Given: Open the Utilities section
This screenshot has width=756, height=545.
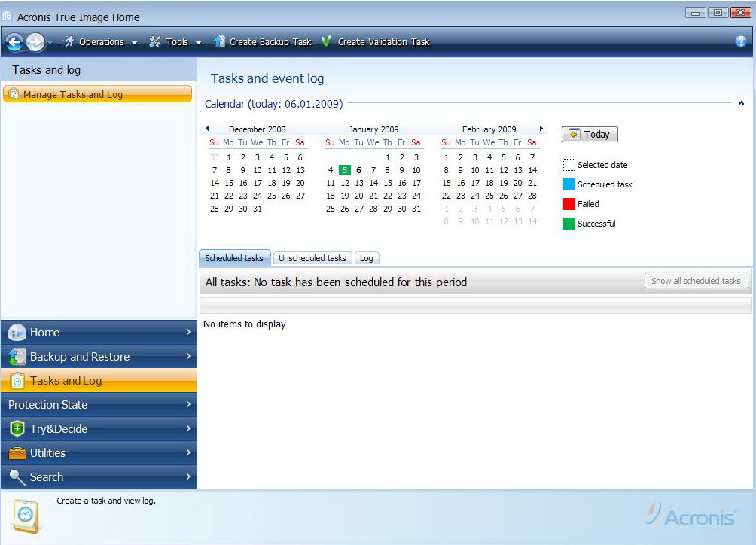Looking at the screenshot, I should [99, 453].
